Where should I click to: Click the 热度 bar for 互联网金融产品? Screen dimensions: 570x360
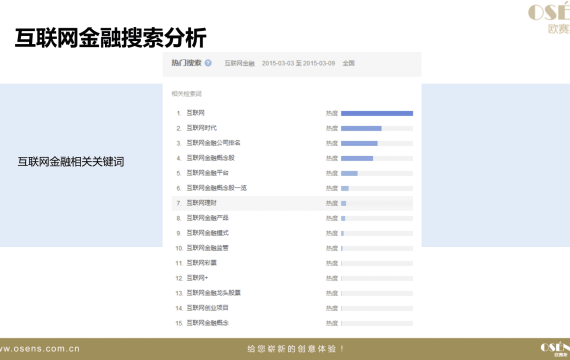(377, 219)
